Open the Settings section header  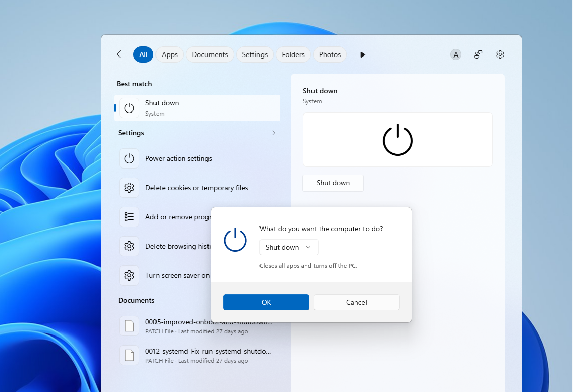coord(131,133)
